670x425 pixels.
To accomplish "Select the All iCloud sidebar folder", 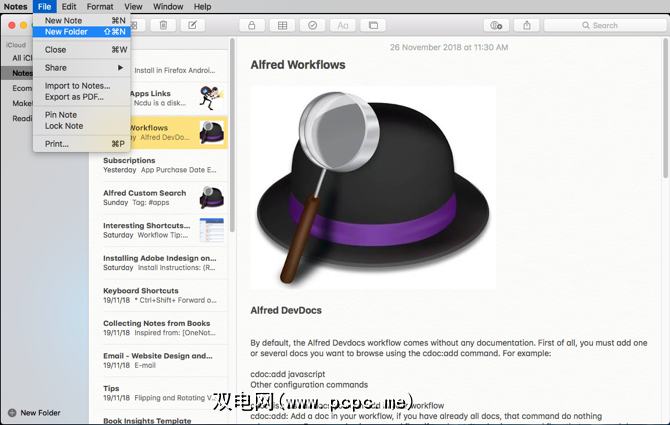I will click(22, 58).
